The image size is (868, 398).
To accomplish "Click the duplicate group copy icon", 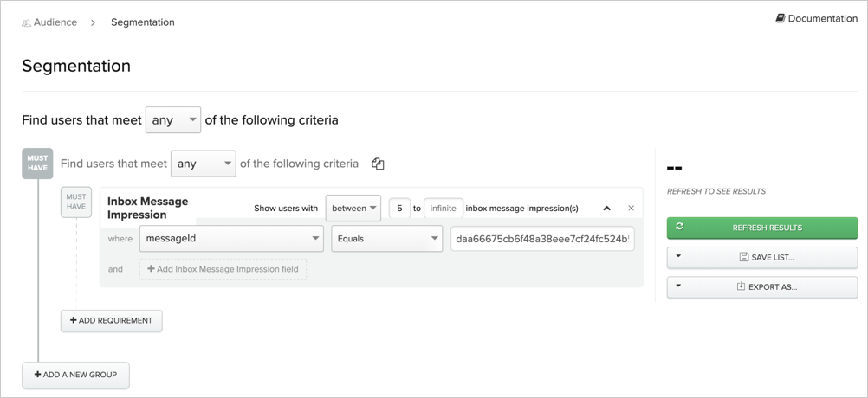I will (x=378, y=164).
